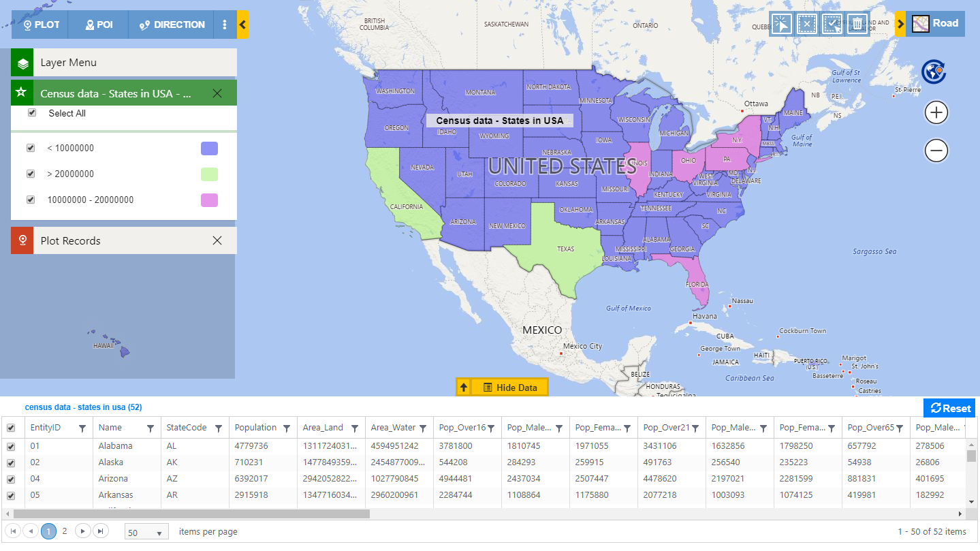
Task: Uncheck the Alabama row checkbox
Action: [11, 446]
